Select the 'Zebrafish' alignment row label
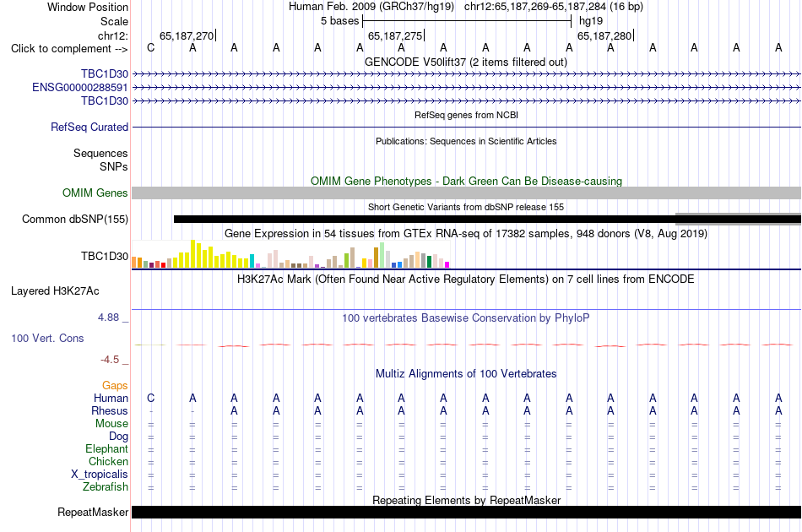This screenshot has width=802, height=532. point(106,486)
